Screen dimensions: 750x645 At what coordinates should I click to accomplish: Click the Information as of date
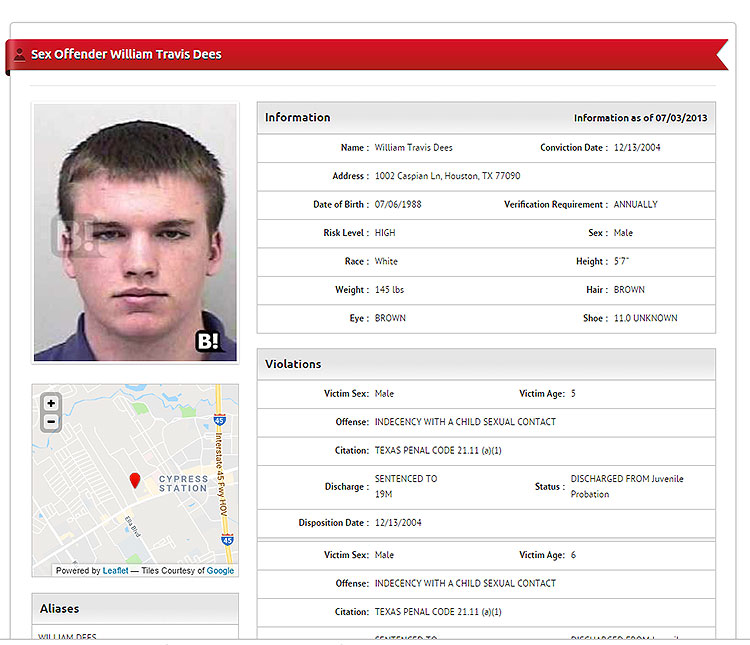(x=640, y=118)
